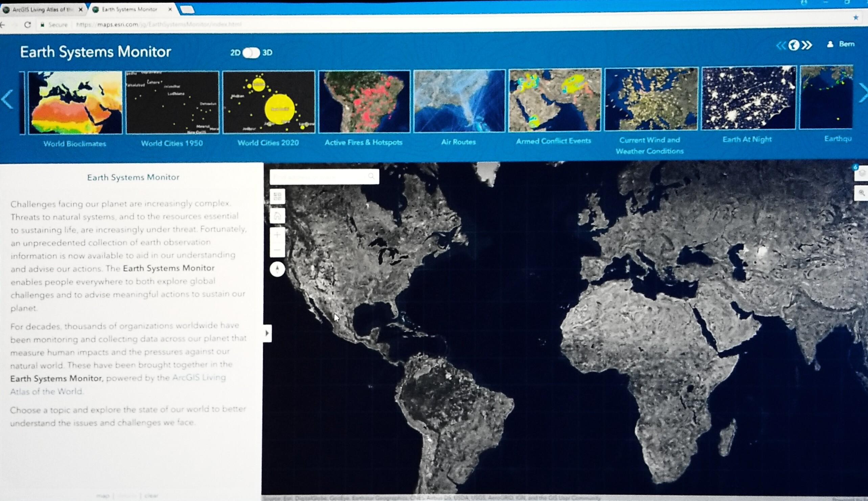This screenshot has height=501, width=868.
Task: Click the World Bioclimates label
Action: click(75, 144)
